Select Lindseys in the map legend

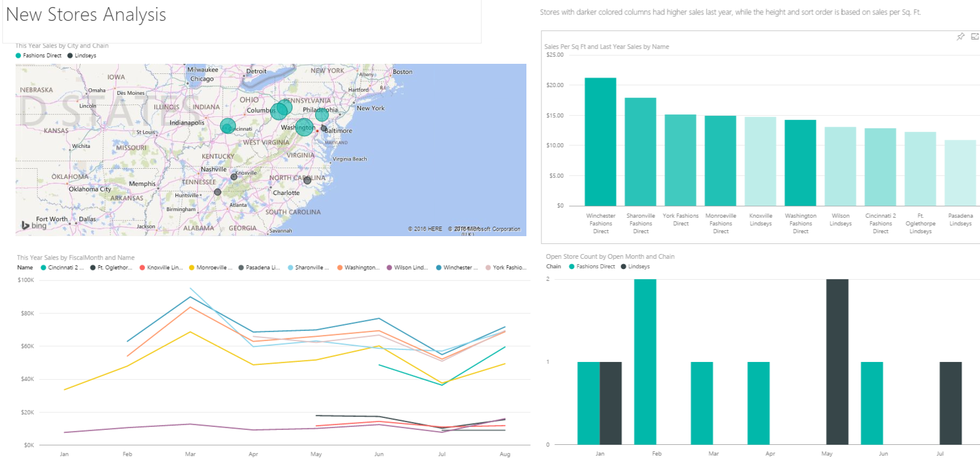click(82, 55)
